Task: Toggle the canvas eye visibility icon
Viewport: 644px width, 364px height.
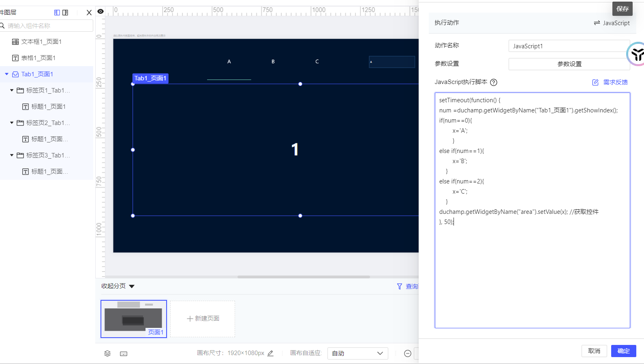Action: click(x=101, y=11)
